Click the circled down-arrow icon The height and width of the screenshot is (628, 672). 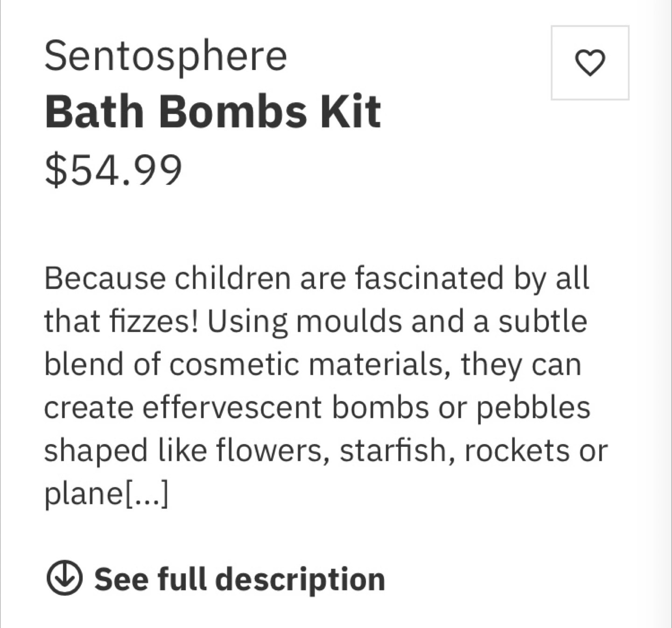pyautogui.click(x=65, y=578)
